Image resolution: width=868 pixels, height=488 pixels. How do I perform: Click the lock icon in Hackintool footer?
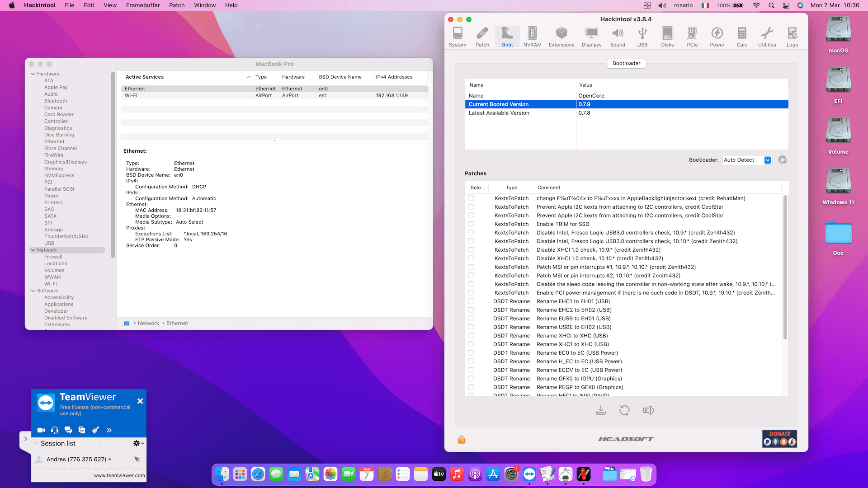(x=461, y=439)
